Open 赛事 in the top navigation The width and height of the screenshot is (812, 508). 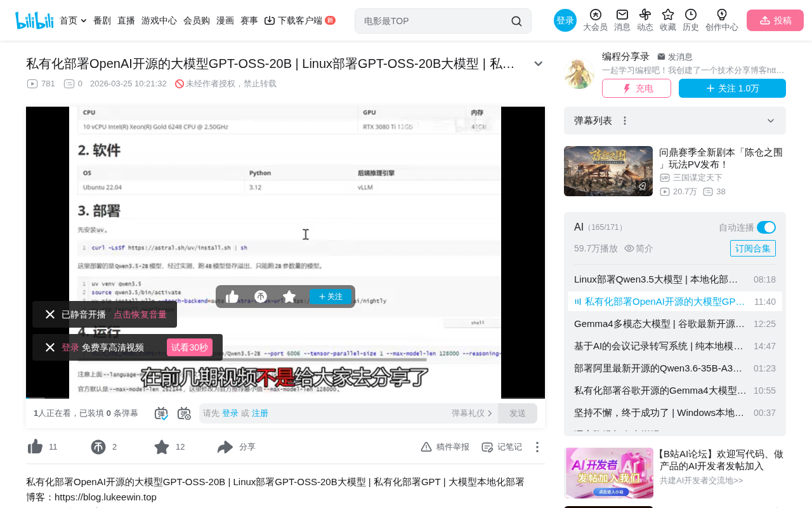click(x=249, y=20)
